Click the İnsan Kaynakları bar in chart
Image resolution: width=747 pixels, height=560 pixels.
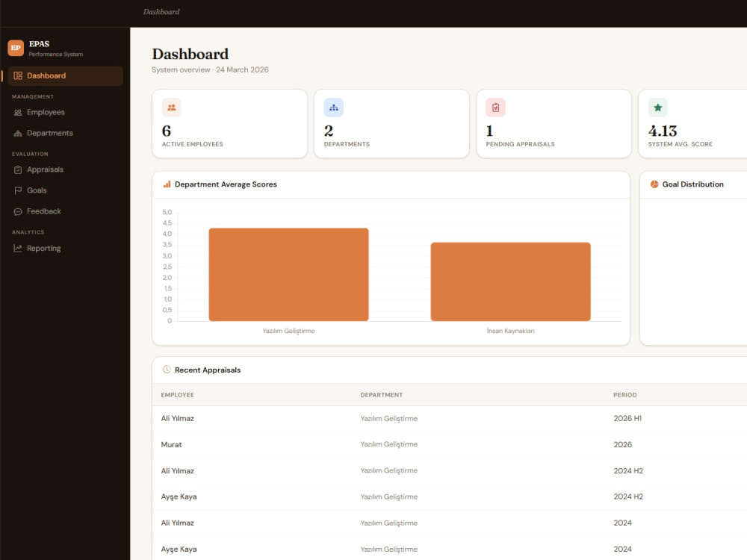[x=511, y=282]
